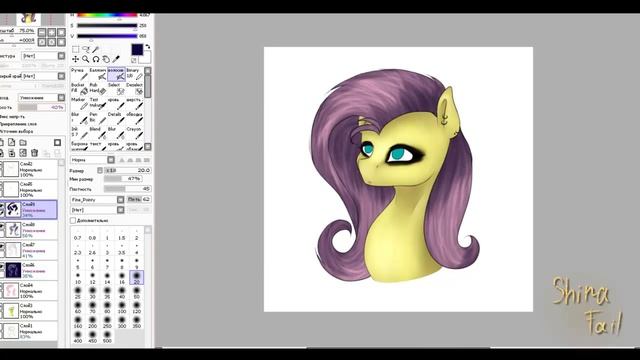Image resolution: width=640 pixels, height=360 pixels.
Task: Select the Слой3 layer with yellow thumbnail
Action: pos(29,311)
